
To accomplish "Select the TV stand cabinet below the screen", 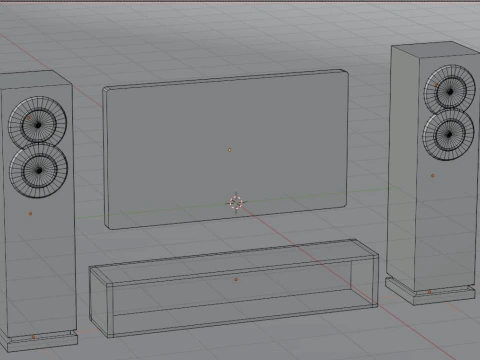I will point(233,288).
